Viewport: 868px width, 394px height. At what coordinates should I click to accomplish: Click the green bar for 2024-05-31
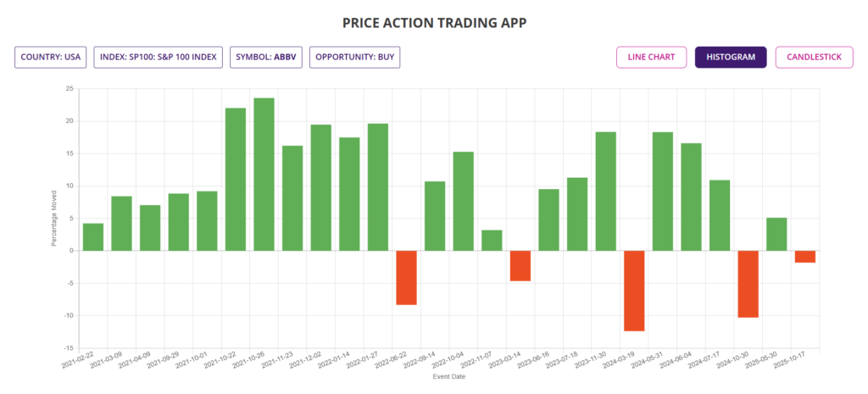[x=662, y=191]
